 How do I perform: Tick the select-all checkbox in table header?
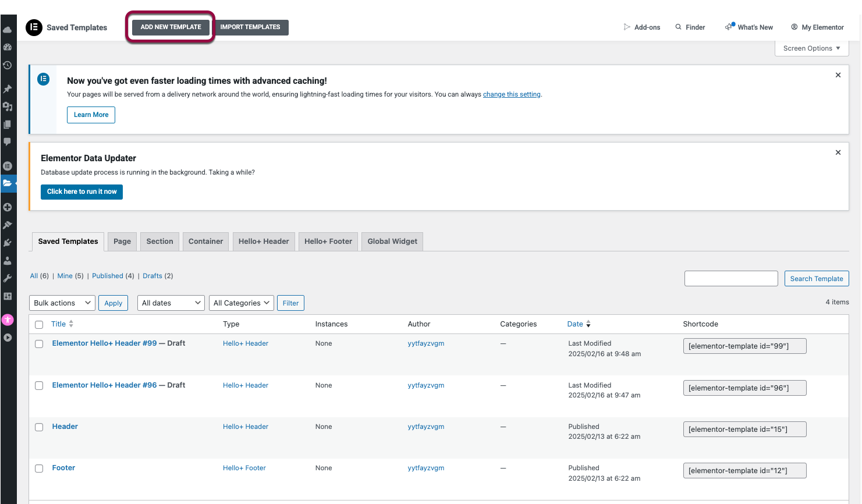point(39,325)
